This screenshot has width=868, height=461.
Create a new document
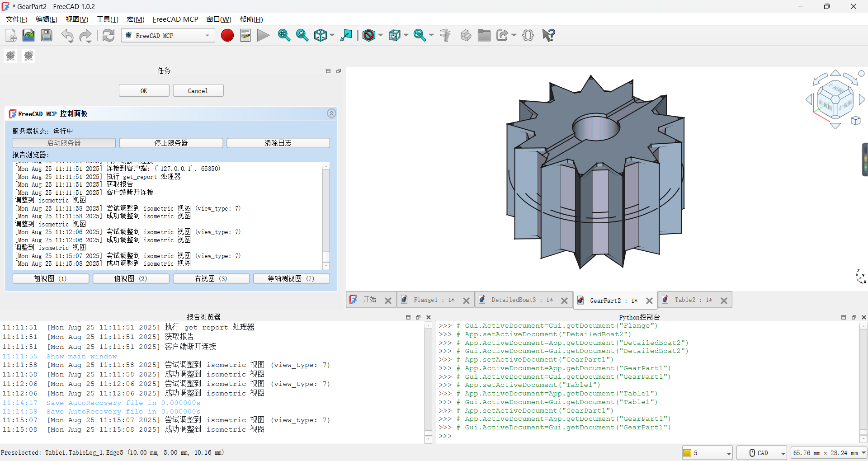(x=11, y=35)
